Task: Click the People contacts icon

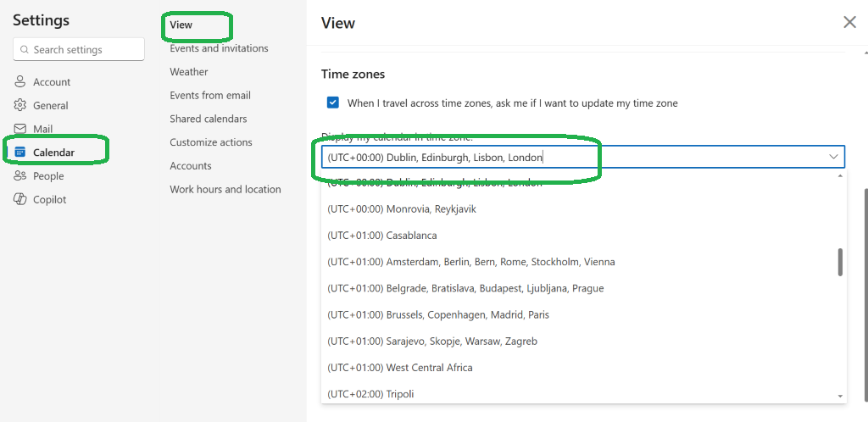Action: coord(20,176)
